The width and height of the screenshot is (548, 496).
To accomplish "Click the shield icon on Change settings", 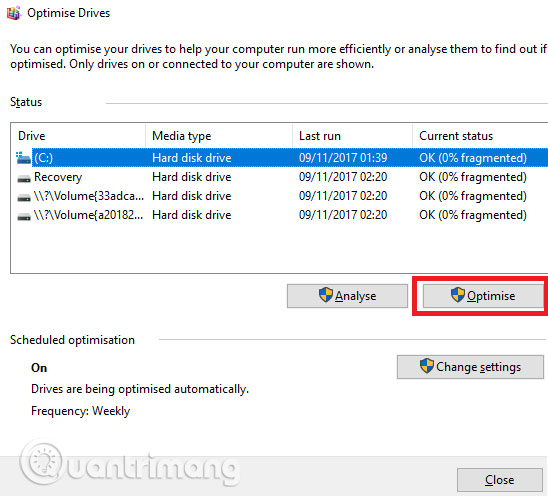I will [x=426, y=366].
